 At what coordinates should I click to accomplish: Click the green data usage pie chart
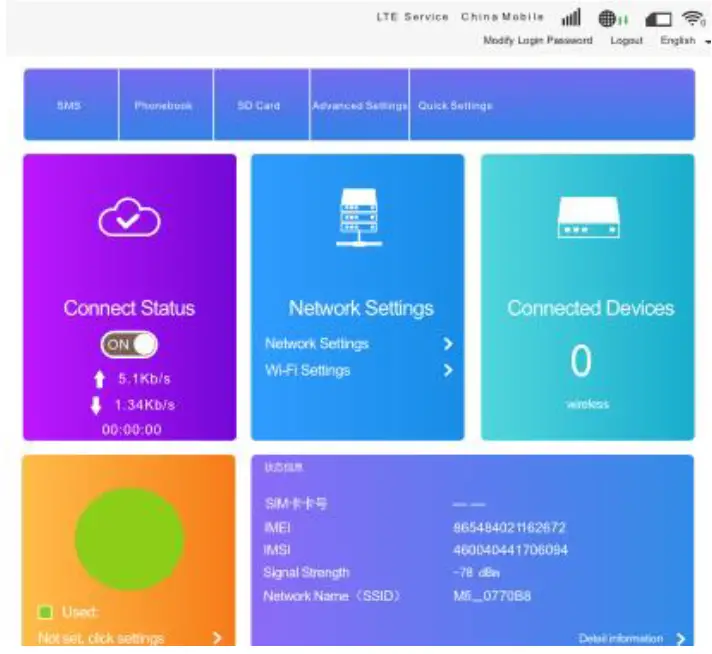pos(129,539)
